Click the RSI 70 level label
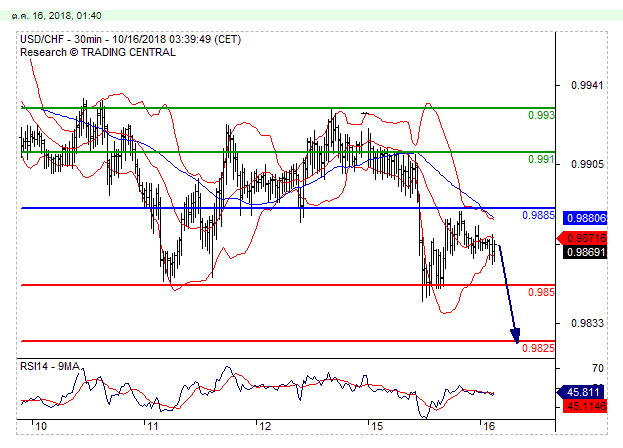 tap(598, 369)
